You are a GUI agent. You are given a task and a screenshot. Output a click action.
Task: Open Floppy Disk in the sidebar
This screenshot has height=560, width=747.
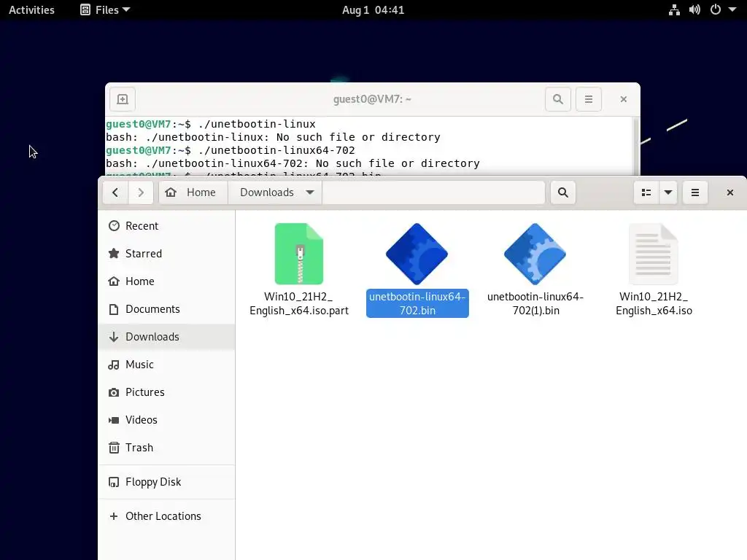[167, 482]
